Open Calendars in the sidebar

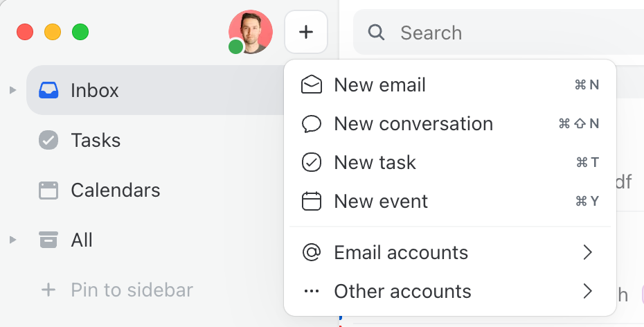coord(115,191)
